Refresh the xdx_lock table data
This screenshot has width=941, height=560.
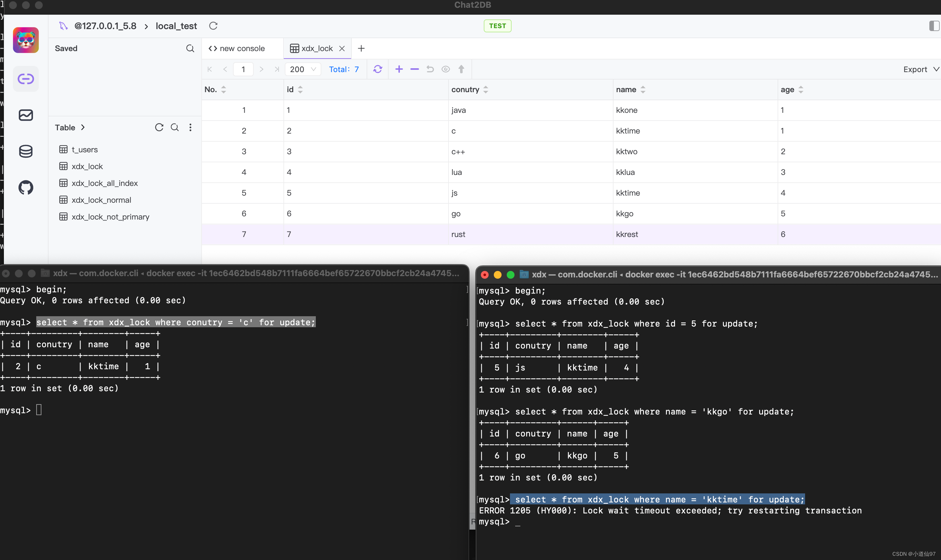coord(378,69)
